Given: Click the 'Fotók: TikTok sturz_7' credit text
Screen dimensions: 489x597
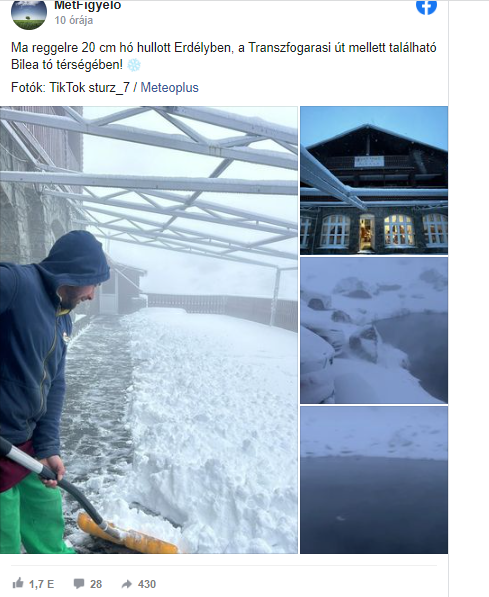Looking at the screenshot, I should click(x=70, y=88).
